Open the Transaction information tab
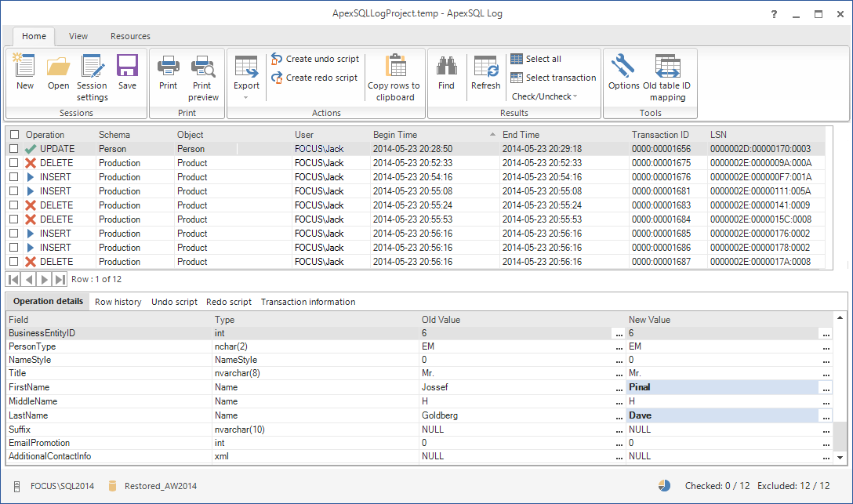This screenshot has height=504, width=853. (308, 302)
